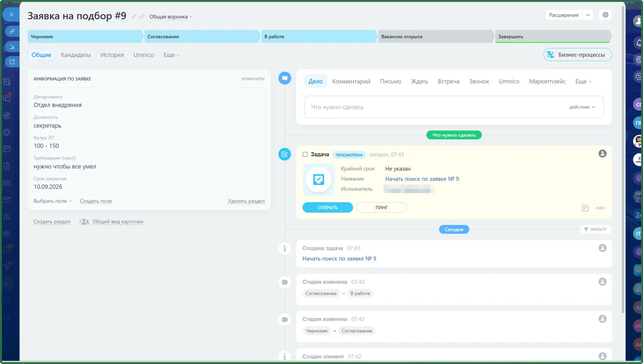Viewport: 643px width, 364px height.
Task: Switch to the 'Кандидаты' tab
Action: (76, 55)
